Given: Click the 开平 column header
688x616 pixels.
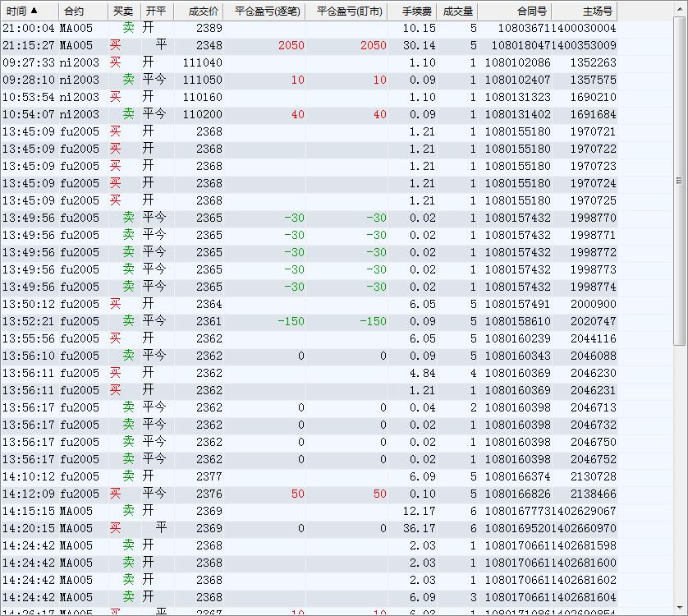Looking at the screenshot, I should (x=154, y=11).
